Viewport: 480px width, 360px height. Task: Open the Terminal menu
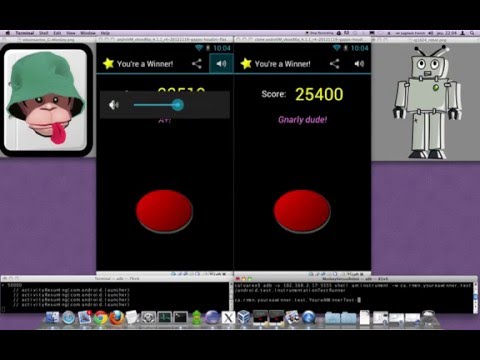pos(25,33)
